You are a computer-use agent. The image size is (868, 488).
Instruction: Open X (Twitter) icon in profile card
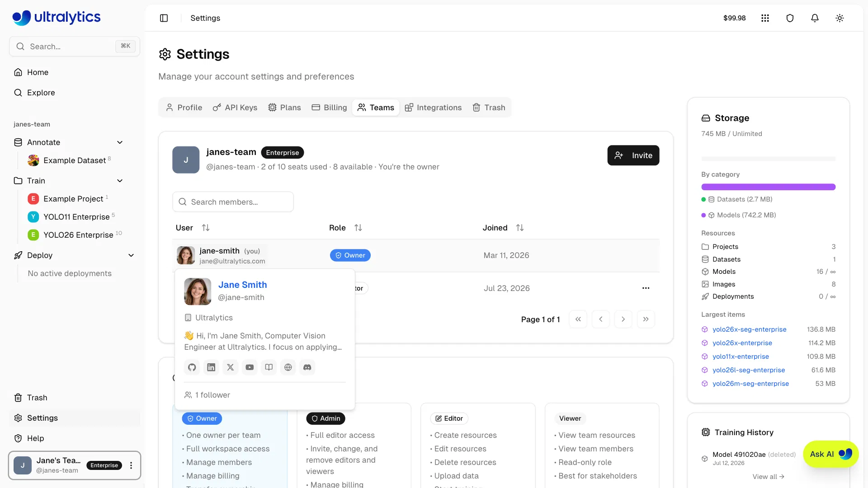click(231, 367)
